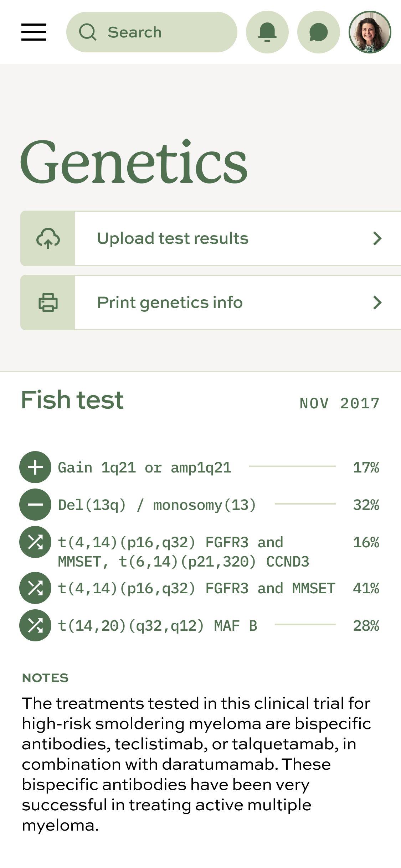Open the hamburger navigation menu
This screenshot has width=401, height=868.
34,32
